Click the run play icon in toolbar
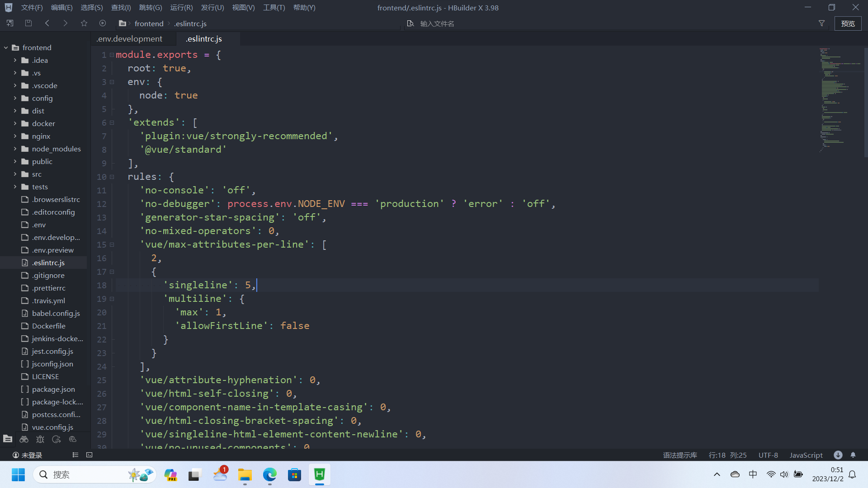868x488 pixels. (103, 23)
